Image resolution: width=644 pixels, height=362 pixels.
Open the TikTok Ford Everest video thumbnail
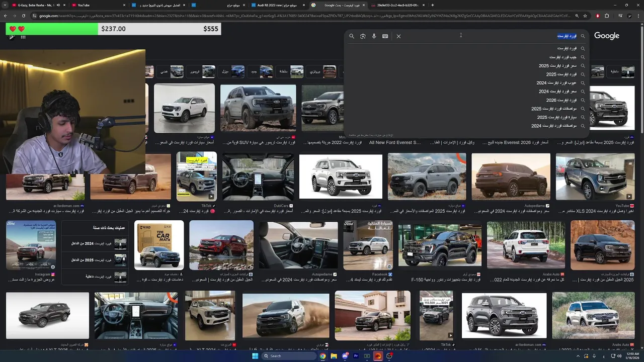click(x=197, y=176)
